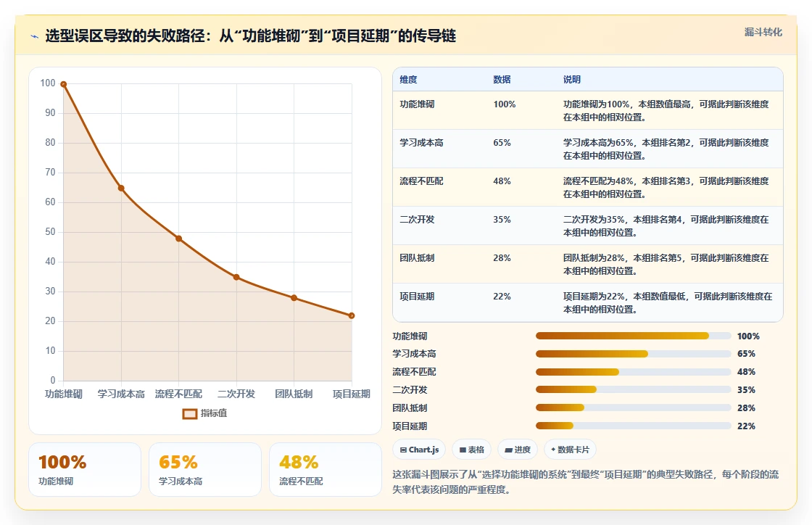Click the 28% value in the table
Screen dimensions: 812x525
point(502,258)
